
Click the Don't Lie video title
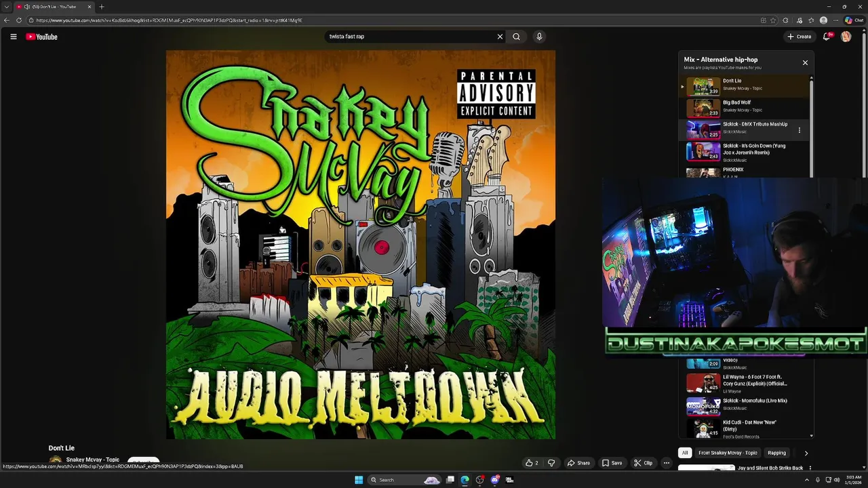click(x=62, y=448)
